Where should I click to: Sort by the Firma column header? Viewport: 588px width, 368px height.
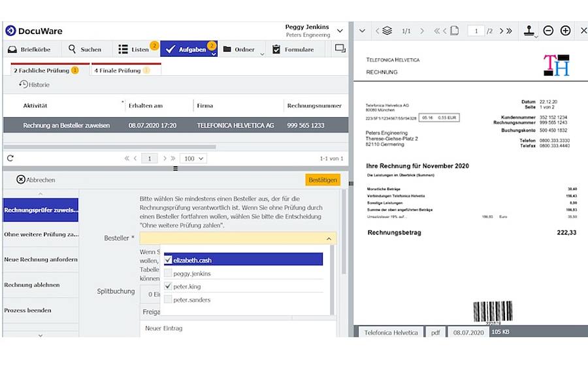(204, 105)
